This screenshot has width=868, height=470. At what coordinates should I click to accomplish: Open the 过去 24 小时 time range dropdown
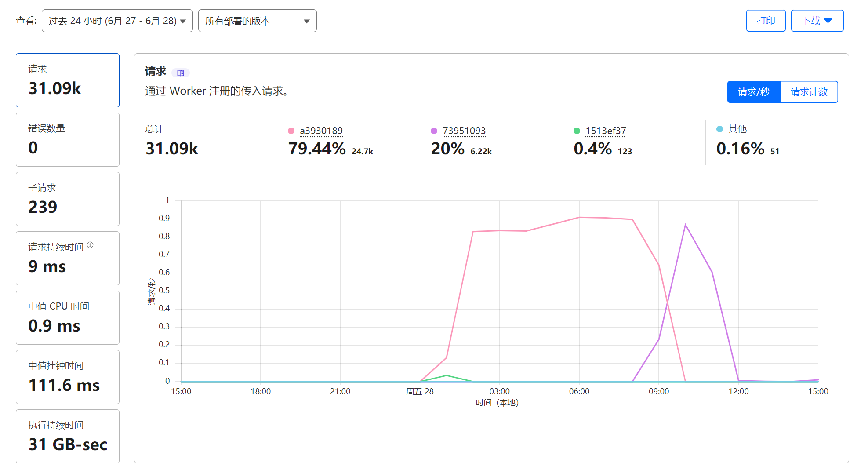pyautogui.click(x=117, y=21)
